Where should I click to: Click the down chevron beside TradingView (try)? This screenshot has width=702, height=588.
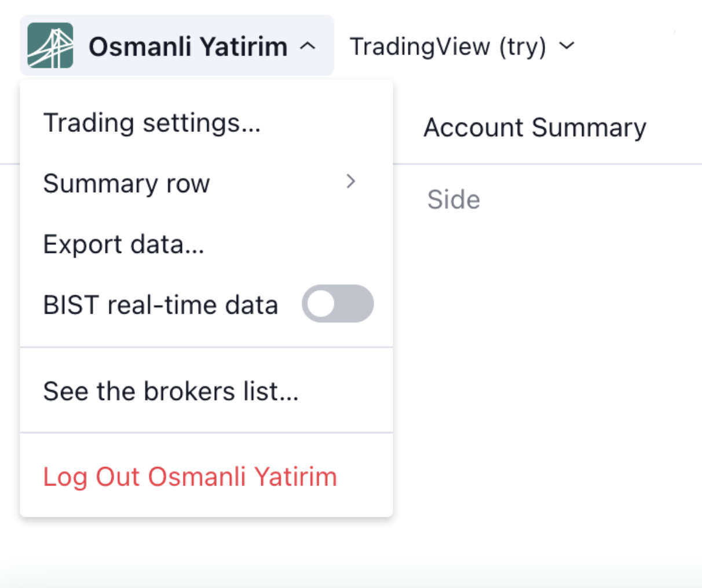point(567,46)
